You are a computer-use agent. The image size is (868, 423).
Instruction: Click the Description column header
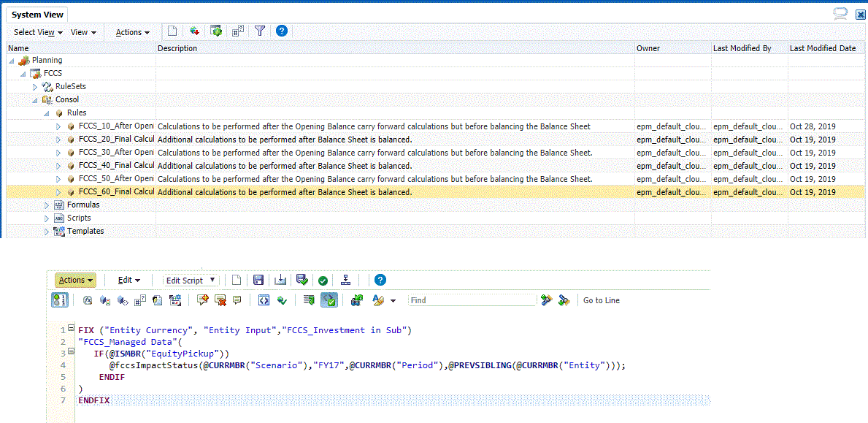pyautogui.click(x=395, y=48)
